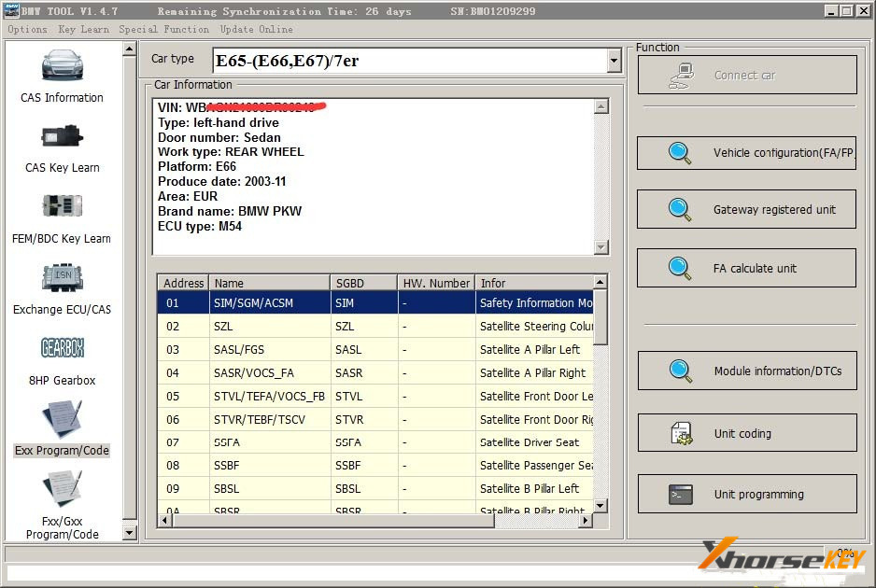Viewport: 876px width, 588px height.
Task: Select Exx Program/Code notepad icon
Action: 62,418
